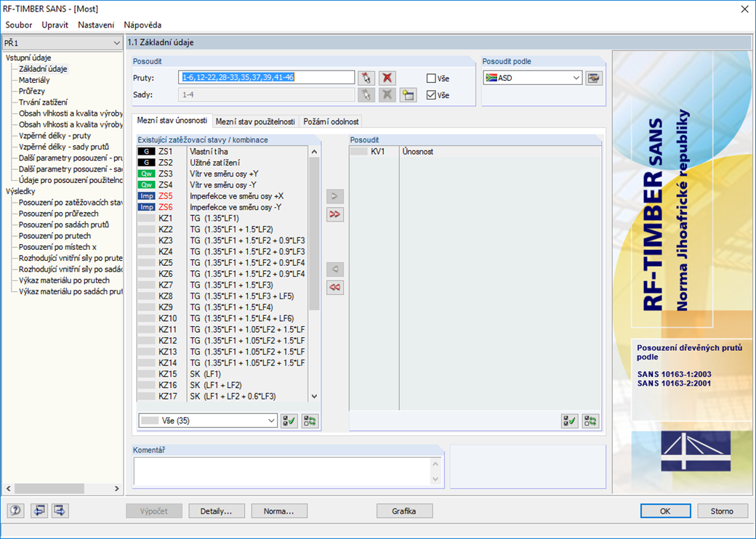Viewport: 756px width, 539px height.
Task: Select Posouzení po průřezech tree item
Action: 58,214
